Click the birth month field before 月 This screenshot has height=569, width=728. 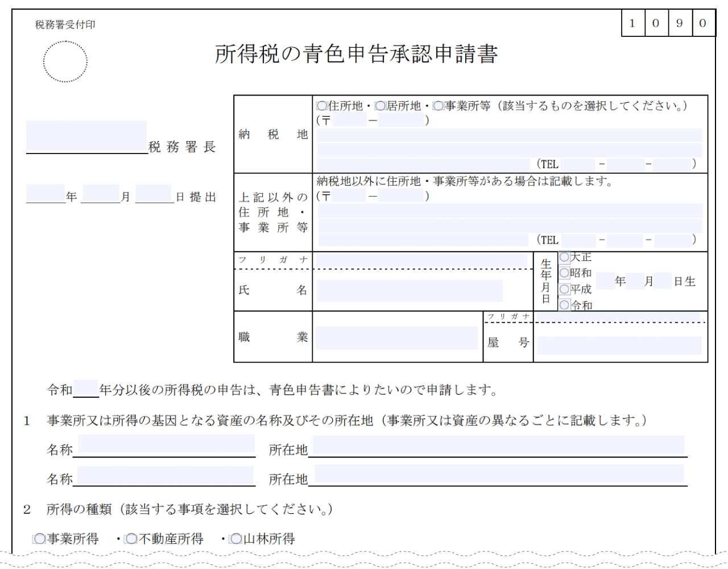point(635,281)
